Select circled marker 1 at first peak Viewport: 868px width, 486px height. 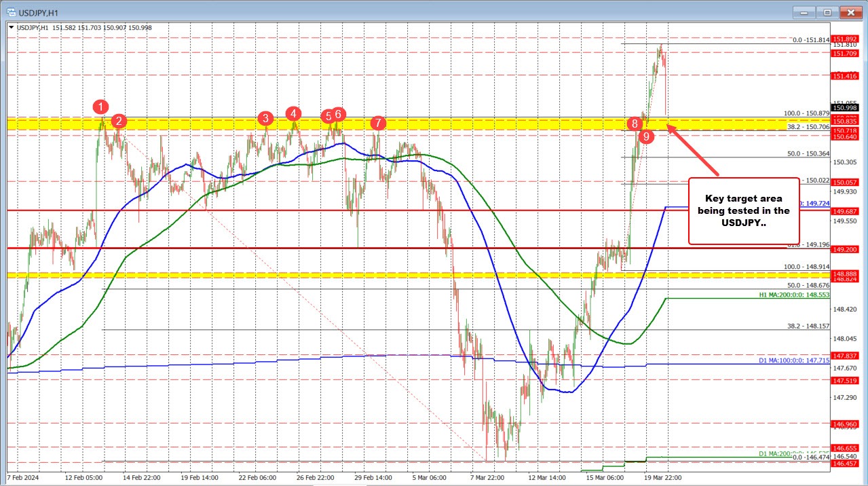(100, 106)
